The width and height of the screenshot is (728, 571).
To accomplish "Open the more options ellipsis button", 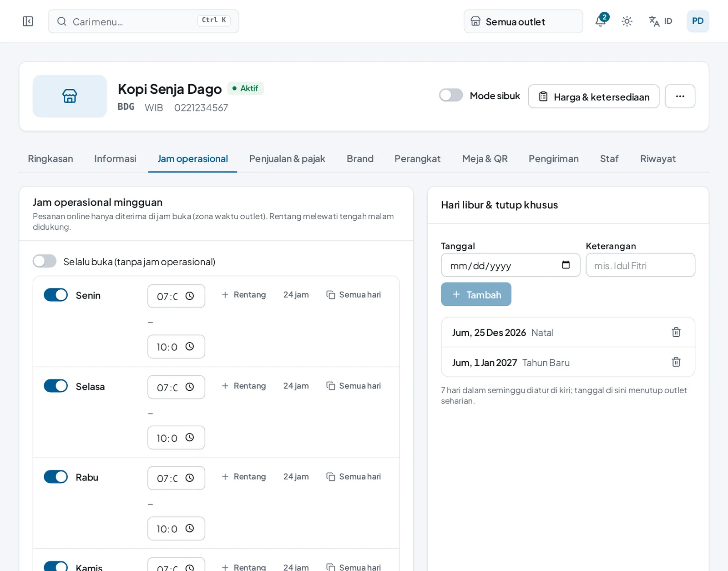I will coord(680,96).
